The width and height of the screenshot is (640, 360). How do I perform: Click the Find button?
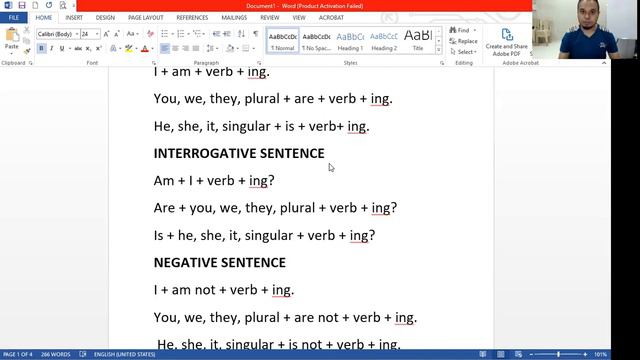(x=460, y=30)
